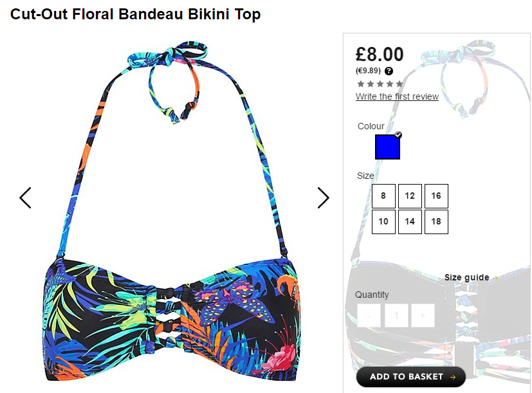Choose size 18
The height and width of the screenshot is (393, 532).
point(436,222)
